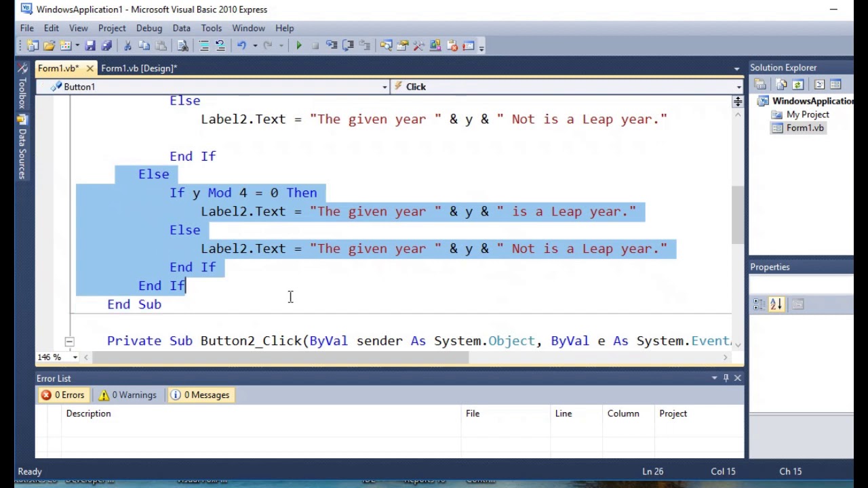The width and height of the screenshot is (868, 488).
Task: Click the Step Over debug icon
Action: [x=348, y=45]
